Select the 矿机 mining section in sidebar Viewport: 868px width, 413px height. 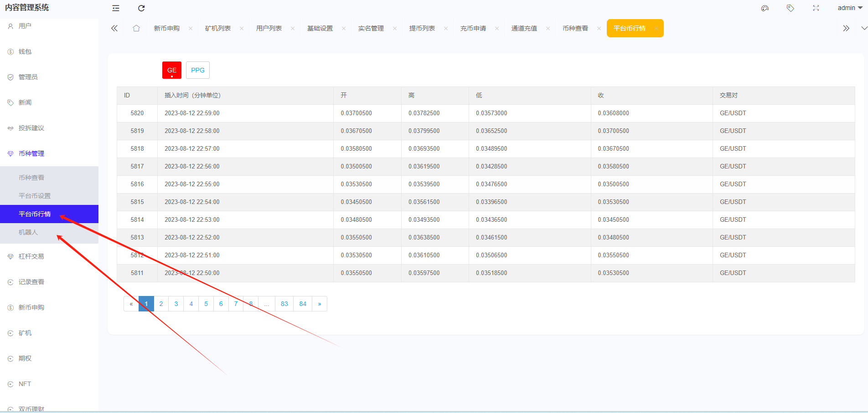(x=25, y=333)
